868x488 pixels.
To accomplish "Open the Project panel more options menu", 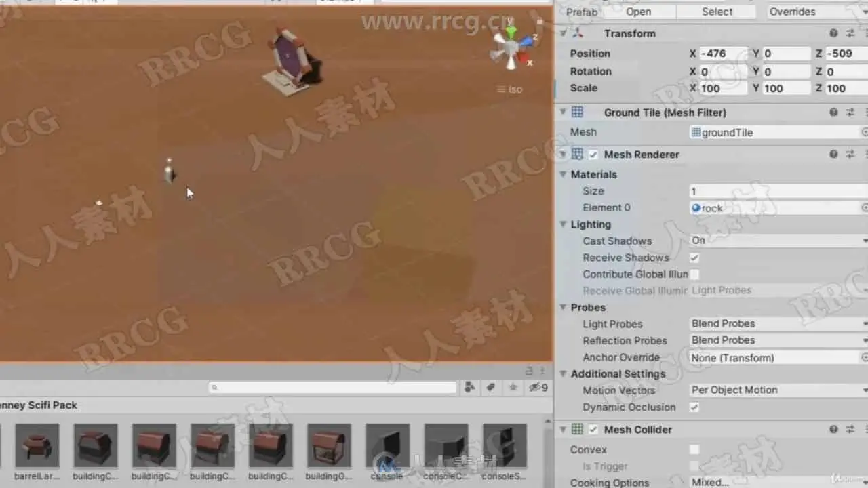I will coord(542,371).
